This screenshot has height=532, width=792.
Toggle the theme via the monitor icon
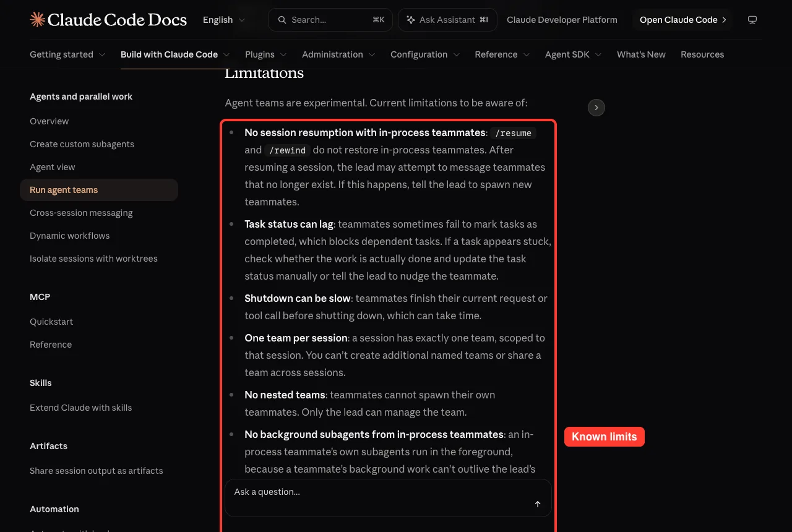tap(752, 20)
